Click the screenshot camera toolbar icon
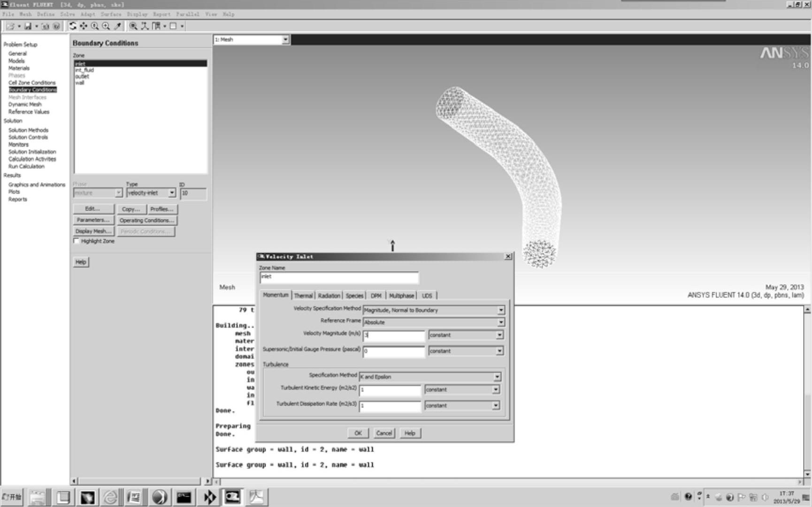Image resolution: width=812 pixels, height=507 pixels. pyautogui.click(x=45, y=26)
